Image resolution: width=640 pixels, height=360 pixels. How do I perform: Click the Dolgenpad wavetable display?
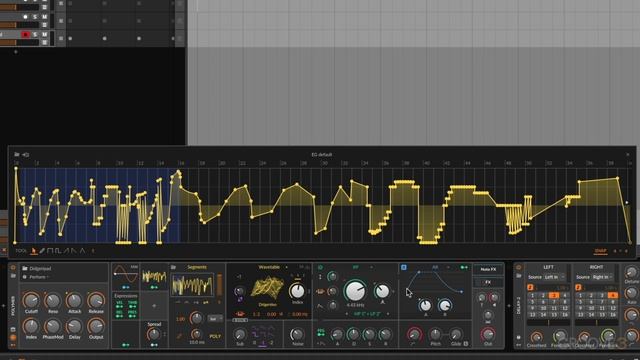267,287
